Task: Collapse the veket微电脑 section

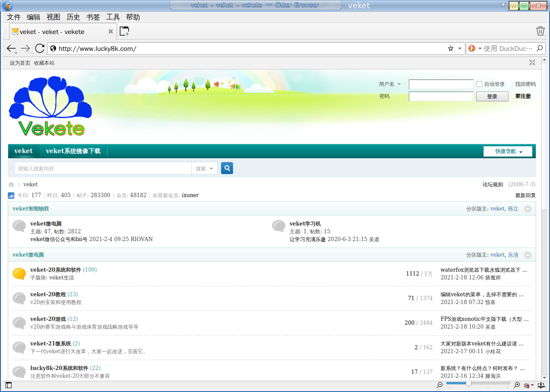Action: point(528,255)
